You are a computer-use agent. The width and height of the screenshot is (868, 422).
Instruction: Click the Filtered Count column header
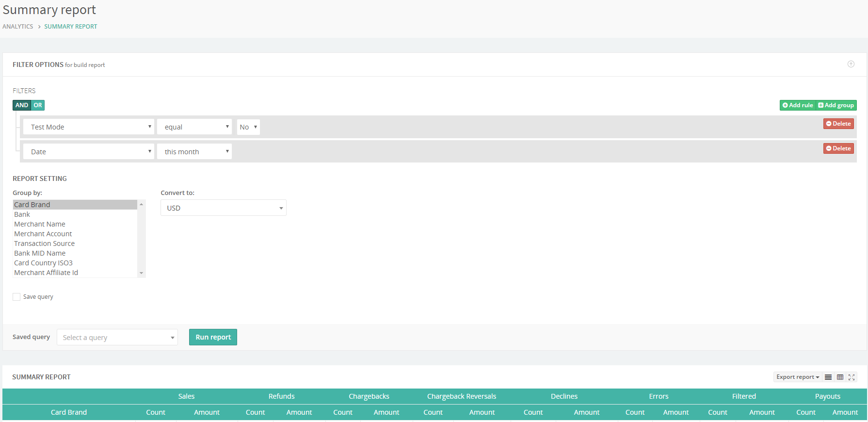[718, 412]
